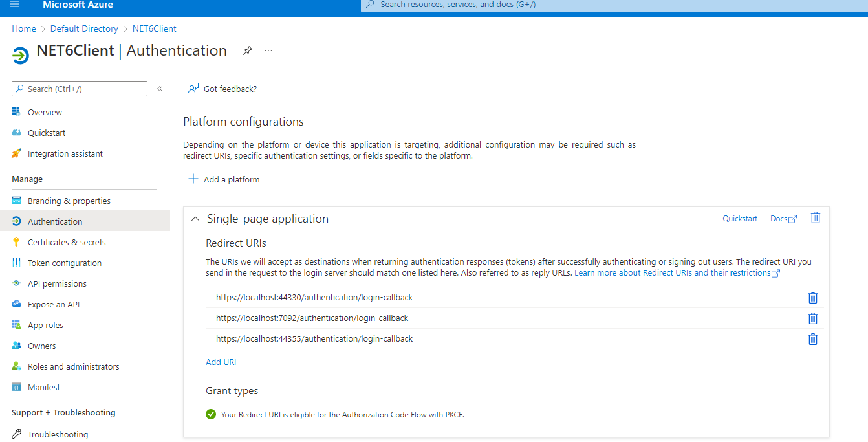This screenshot has height=442, width=868.
Task: Open the Docs external link
Action: 783,219
